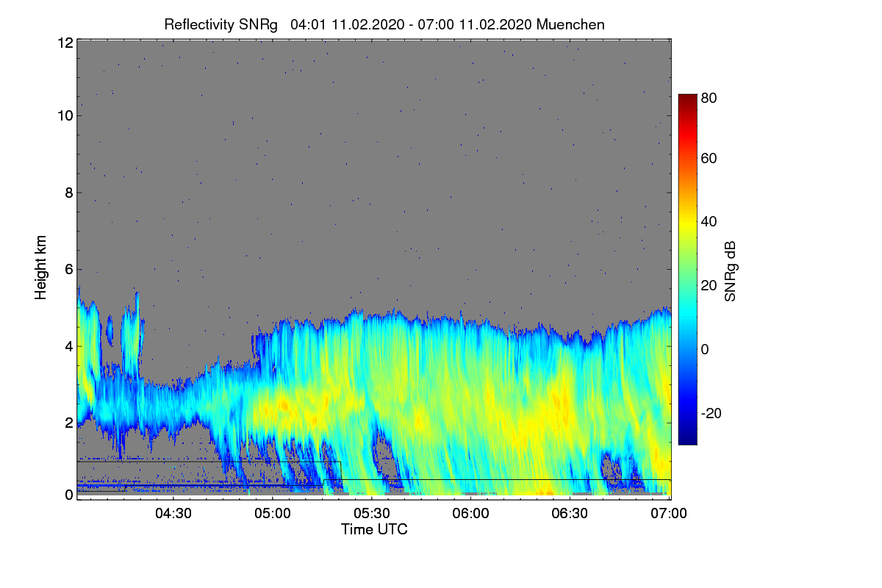This screenshot has width=882, height=588.
Task: Click the SNRg colorbar scale
Action: (687, 269)
